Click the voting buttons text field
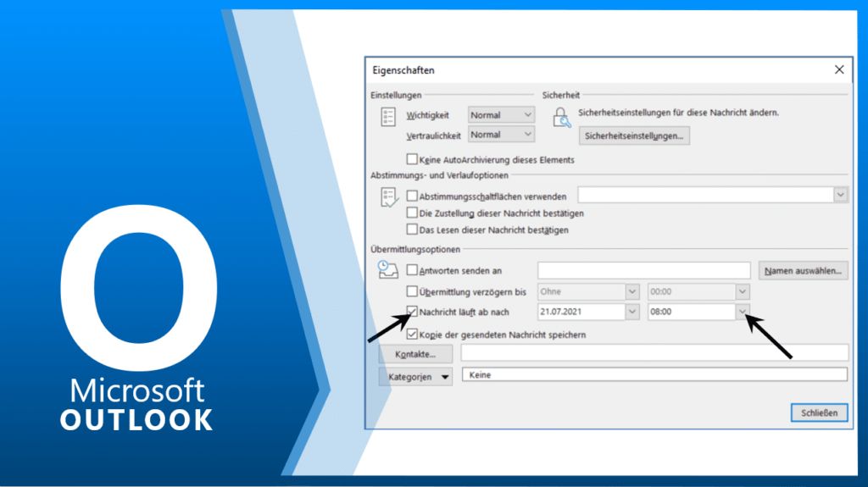The width and height of the screenshot is (868, 487). [x=706, y=195]
